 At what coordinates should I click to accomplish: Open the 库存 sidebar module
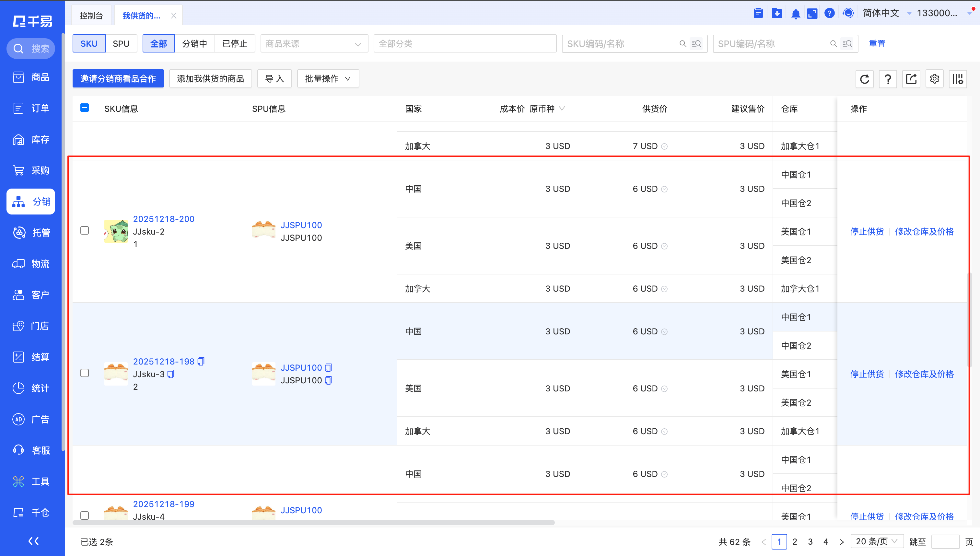(x=31, y=139)
